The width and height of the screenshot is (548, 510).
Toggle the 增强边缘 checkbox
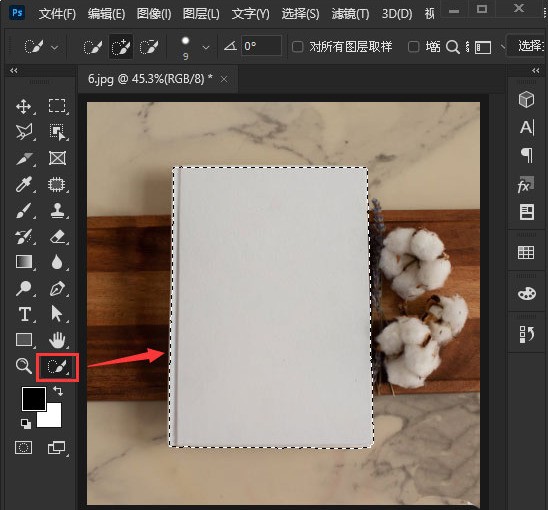(x=413, y=46)
